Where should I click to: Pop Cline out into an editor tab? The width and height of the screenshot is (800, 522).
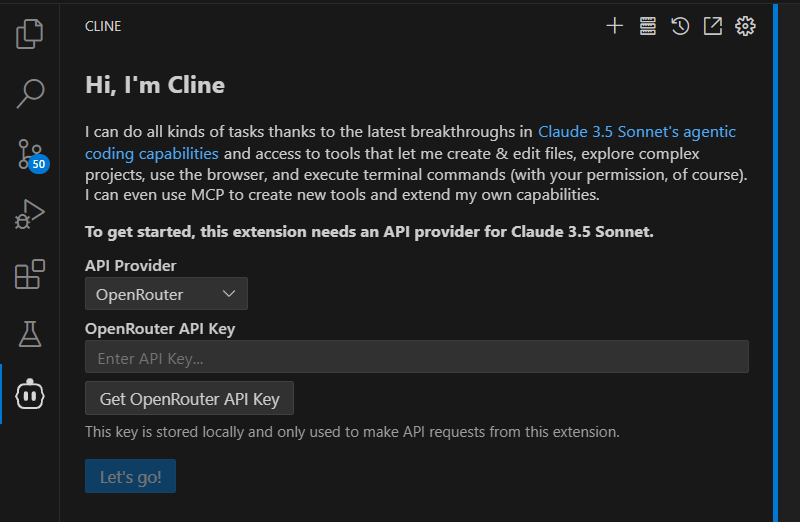(712, 26)
